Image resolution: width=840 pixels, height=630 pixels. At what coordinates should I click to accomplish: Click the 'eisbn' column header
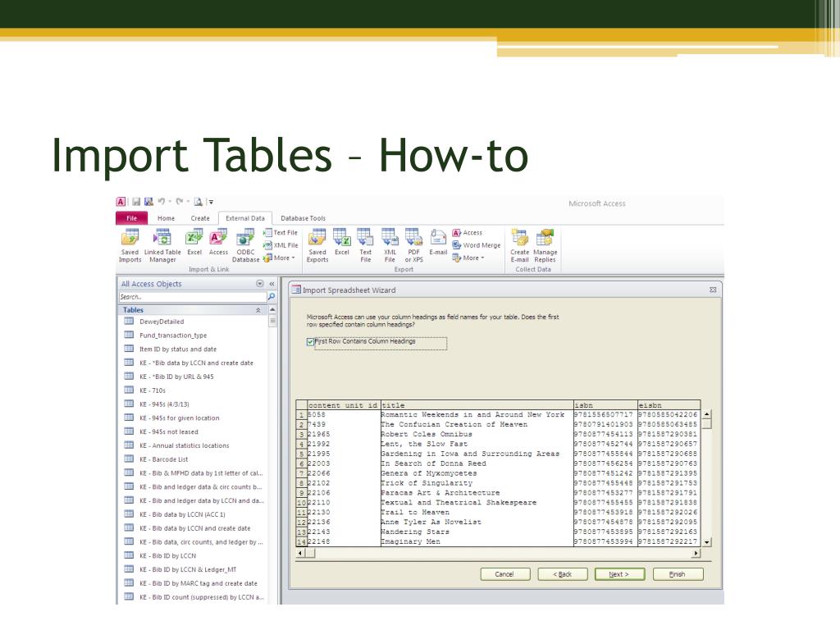(x=669, y=405)
